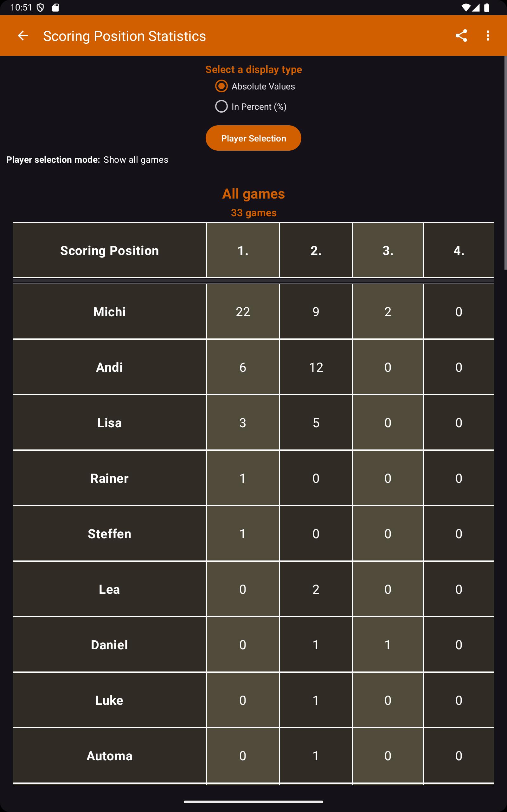Select the Andi player row name

(109, 367)
